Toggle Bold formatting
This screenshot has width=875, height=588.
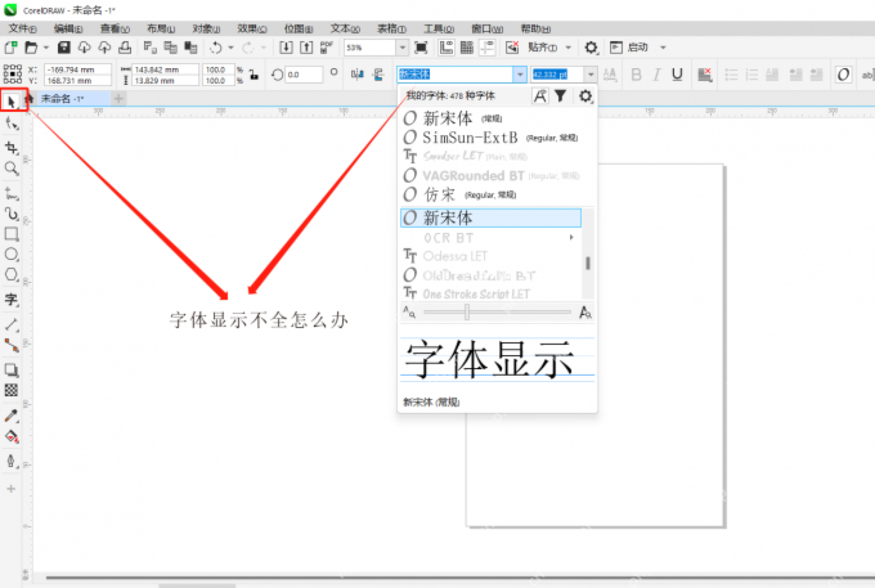[636, 75]
